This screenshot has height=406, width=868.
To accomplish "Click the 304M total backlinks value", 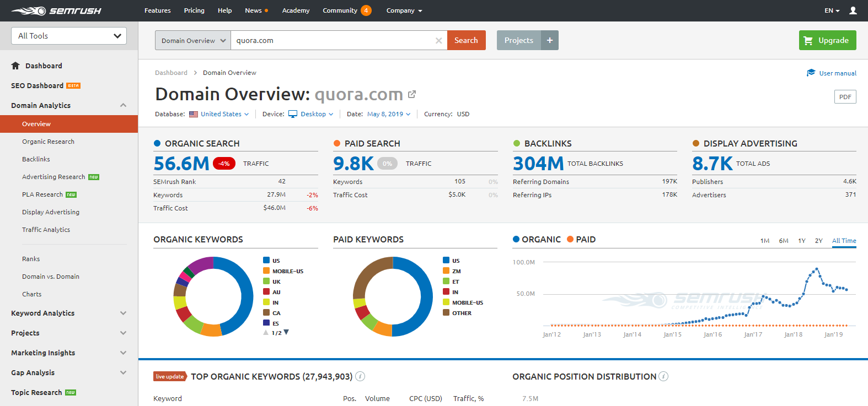I will coord(538,164).
